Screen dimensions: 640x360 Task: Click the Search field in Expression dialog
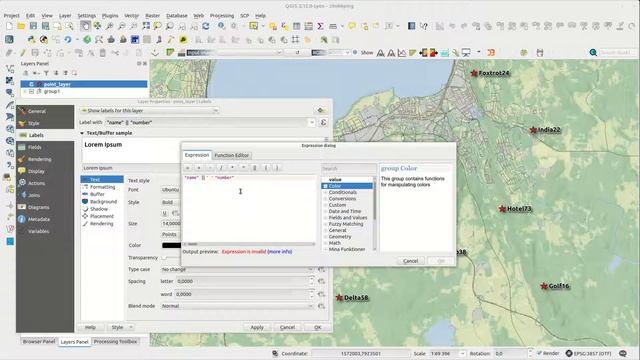point(349,168)
